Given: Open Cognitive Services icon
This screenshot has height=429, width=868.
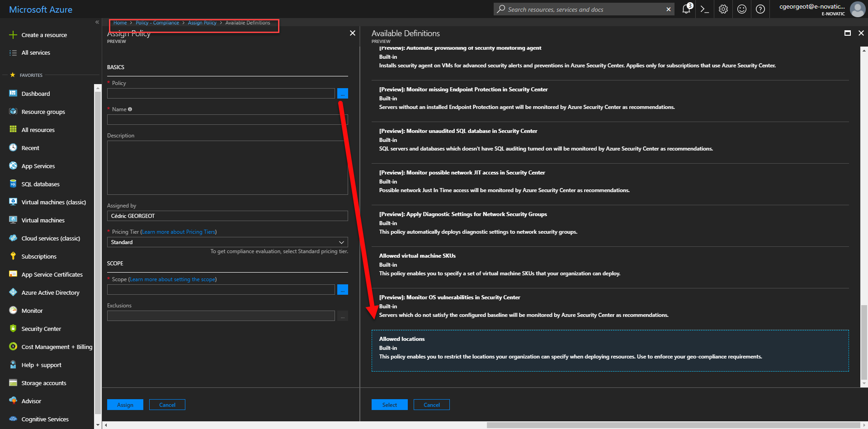Looking at the screenshot, I should click(x=13, y=419).
